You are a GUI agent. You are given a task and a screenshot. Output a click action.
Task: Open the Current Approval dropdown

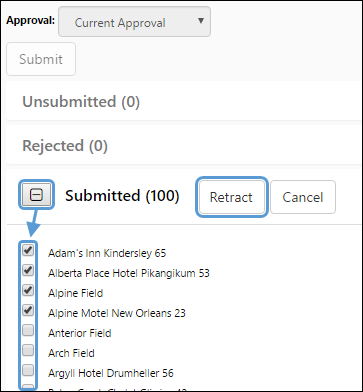point(134,22)
